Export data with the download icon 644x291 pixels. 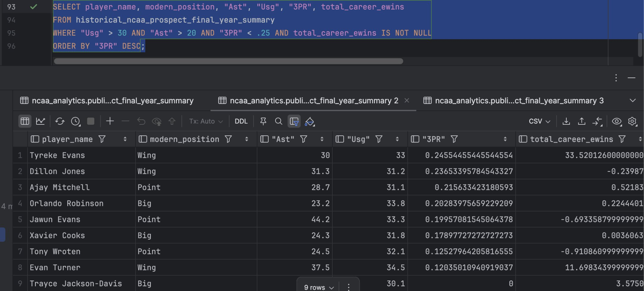pos(566,121)
